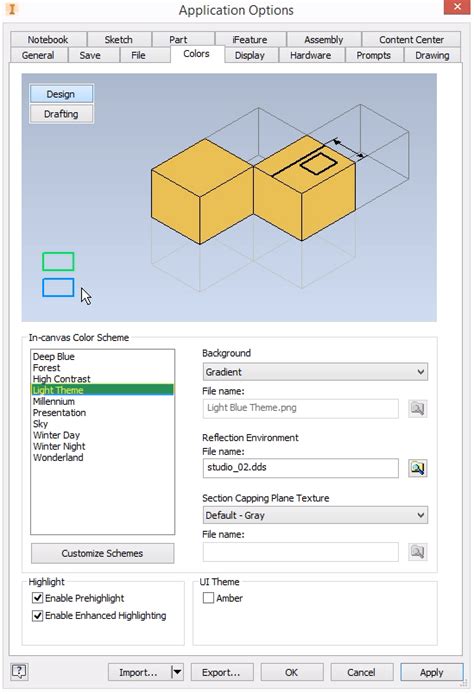Click the Import button
474x694 pixels.
139,672
